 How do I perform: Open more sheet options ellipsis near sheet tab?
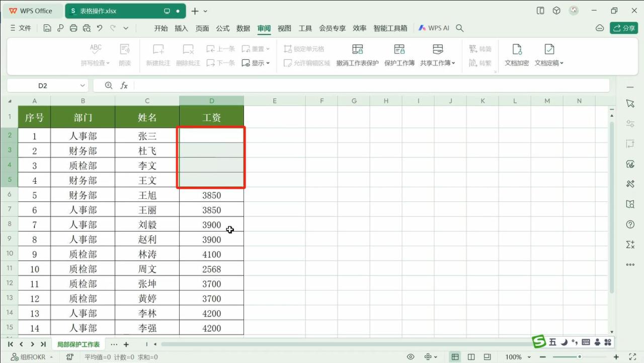[x=114, y=344]
